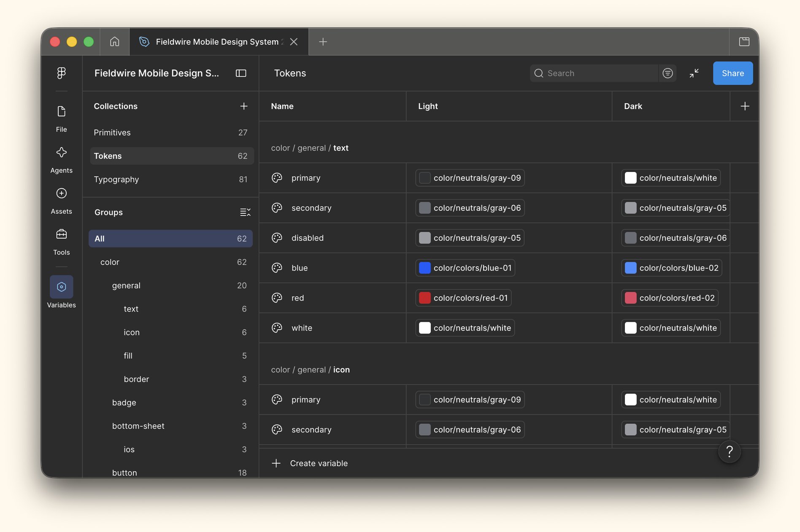Open the Figma main menu logo
The height and width of the screenshot is (532, 800).
[61, 73]
